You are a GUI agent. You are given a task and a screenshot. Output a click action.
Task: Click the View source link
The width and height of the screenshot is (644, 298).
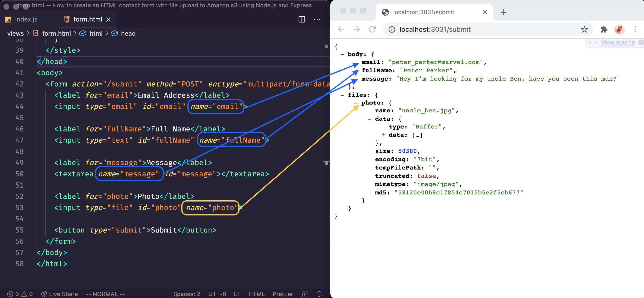617,42
